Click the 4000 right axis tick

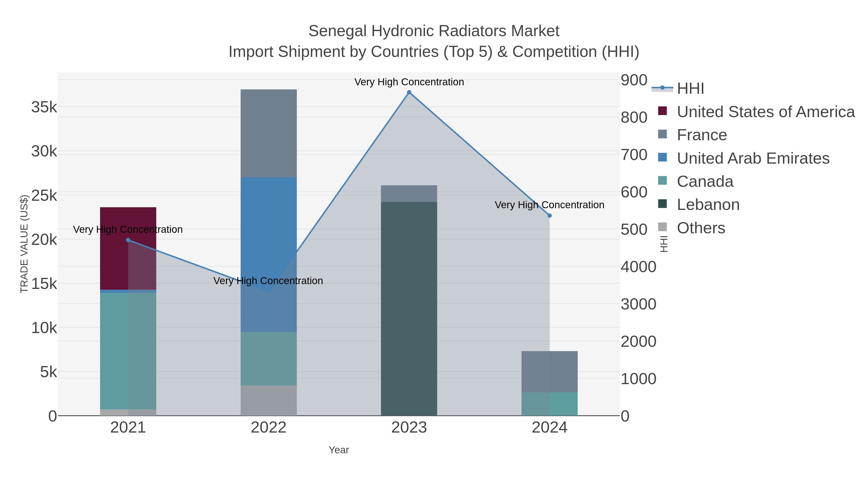[x=638, y=267]
